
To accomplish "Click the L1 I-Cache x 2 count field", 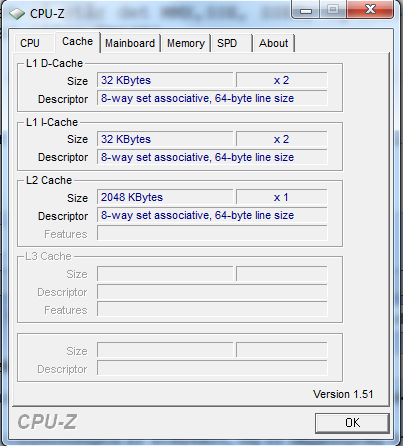I will (282, 139).
